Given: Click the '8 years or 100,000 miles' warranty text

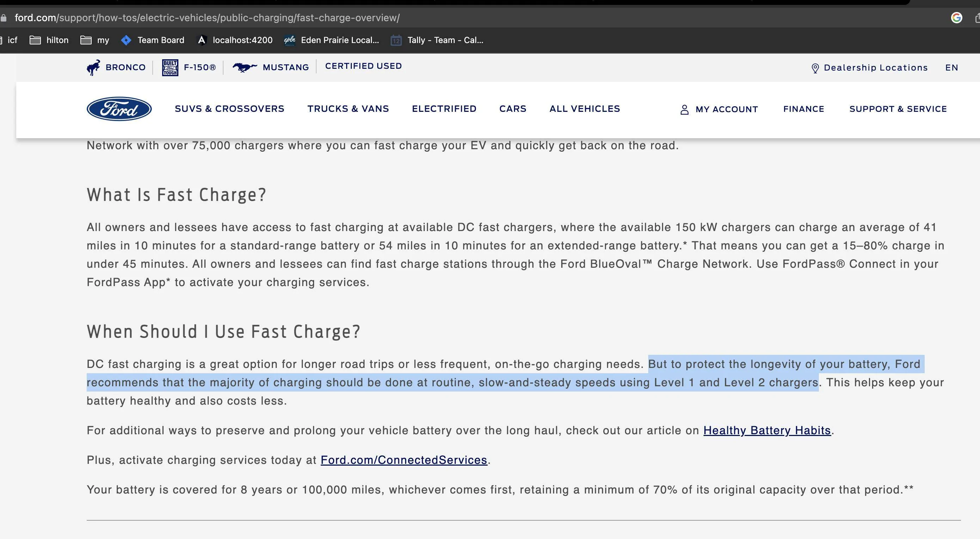Looking at the screenshot, I should click(311, 490).
